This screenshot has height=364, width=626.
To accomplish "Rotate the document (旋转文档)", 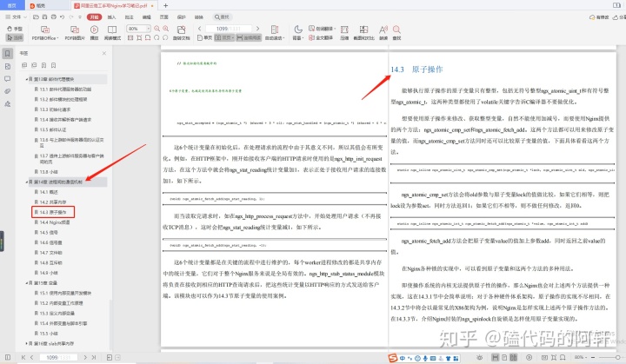I will click(x=181, y=33).
